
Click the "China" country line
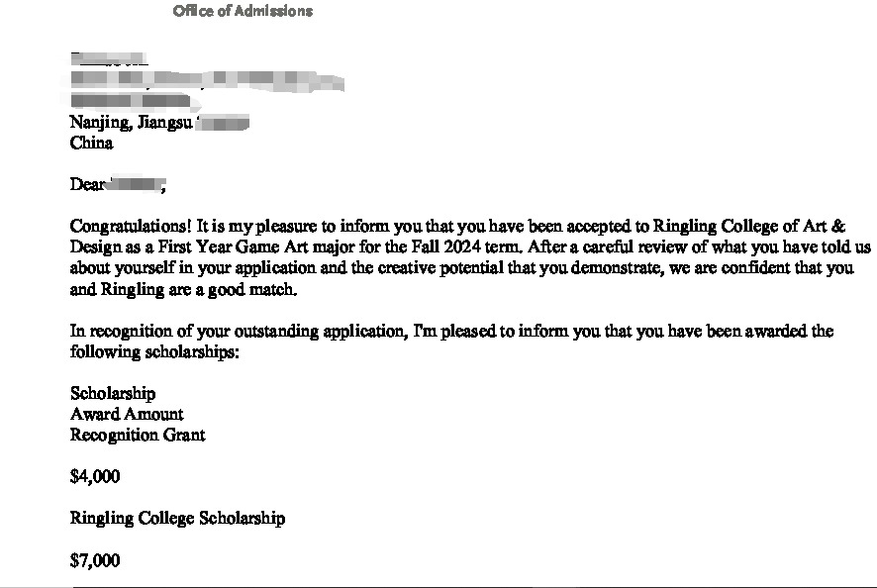91,143
